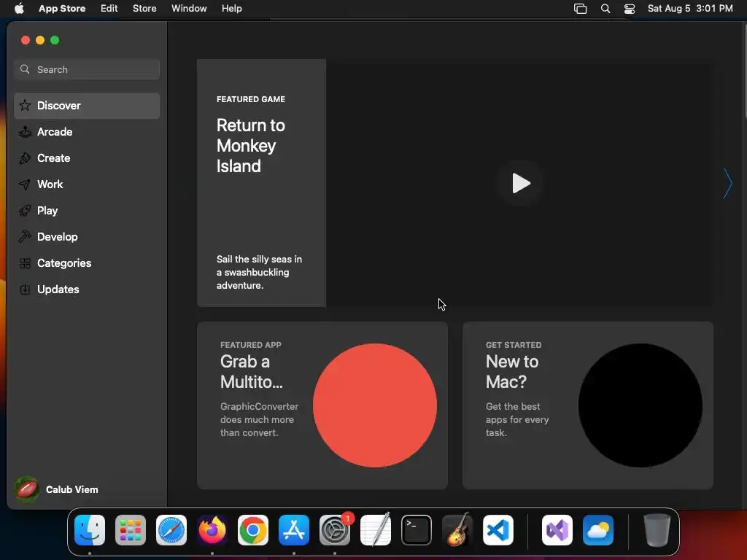Select the Updates label in sidebar
Screen dimensions: 747x560
pyautogui.click(x=58, y=289)
